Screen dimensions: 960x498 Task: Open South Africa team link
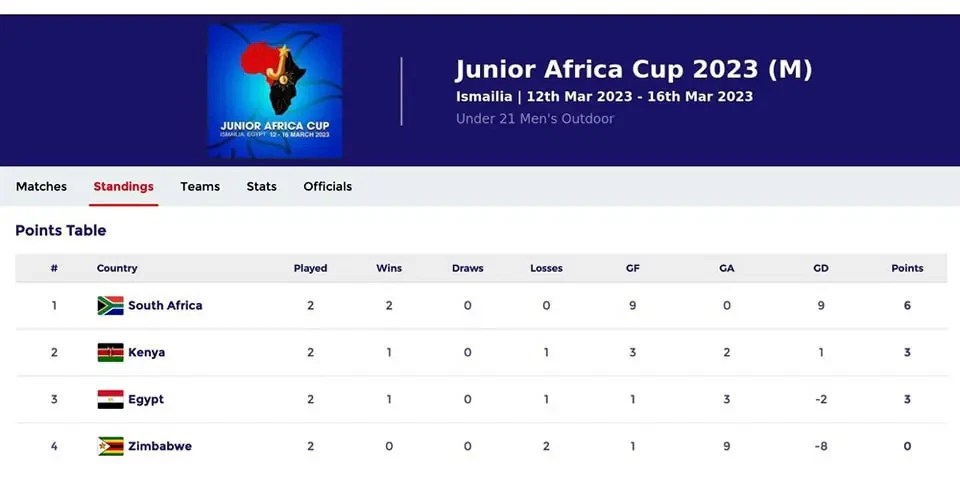[165, 306]
